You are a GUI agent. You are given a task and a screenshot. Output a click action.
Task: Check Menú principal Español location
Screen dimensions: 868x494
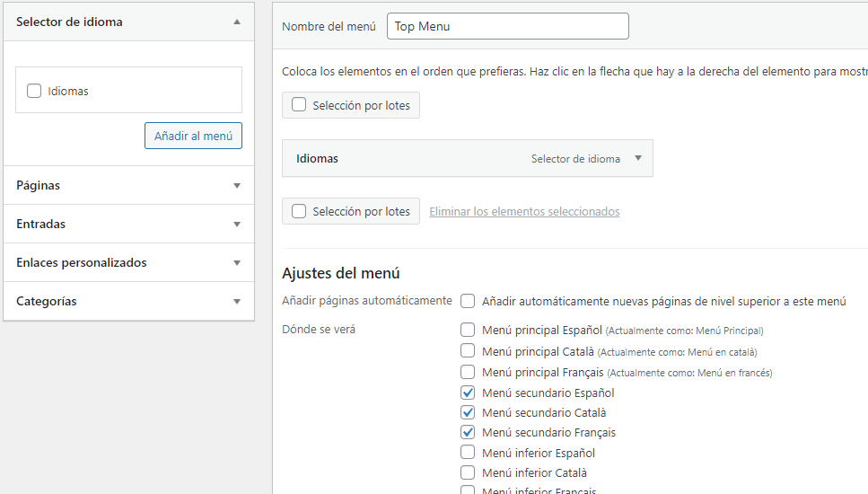468,330
